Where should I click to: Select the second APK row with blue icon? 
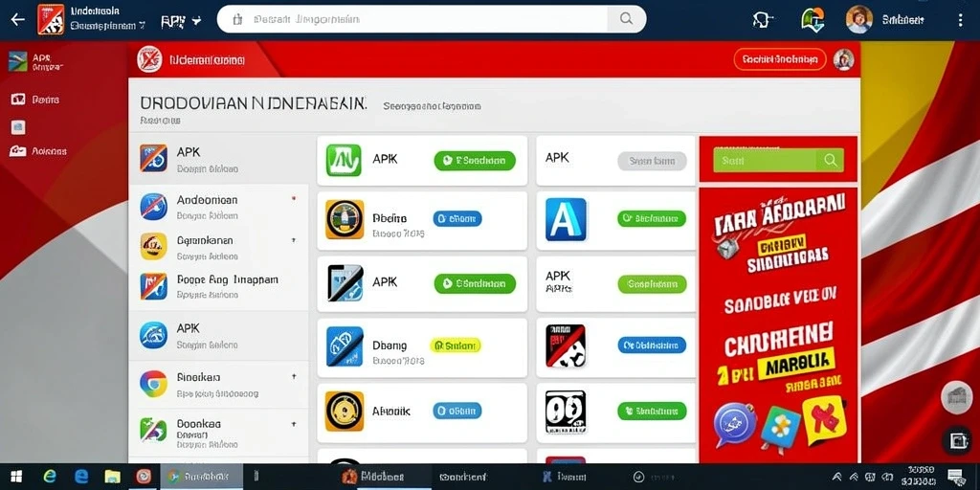point(218,336)
